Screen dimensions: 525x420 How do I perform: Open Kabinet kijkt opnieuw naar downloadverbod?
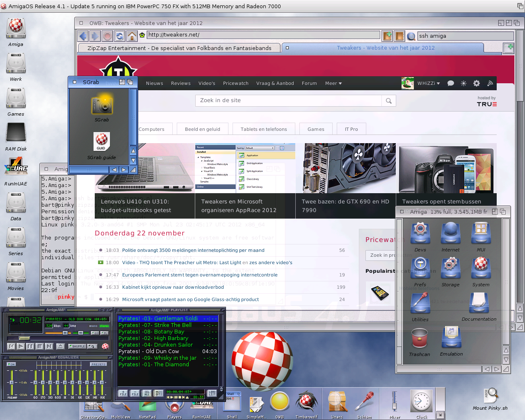173,287
